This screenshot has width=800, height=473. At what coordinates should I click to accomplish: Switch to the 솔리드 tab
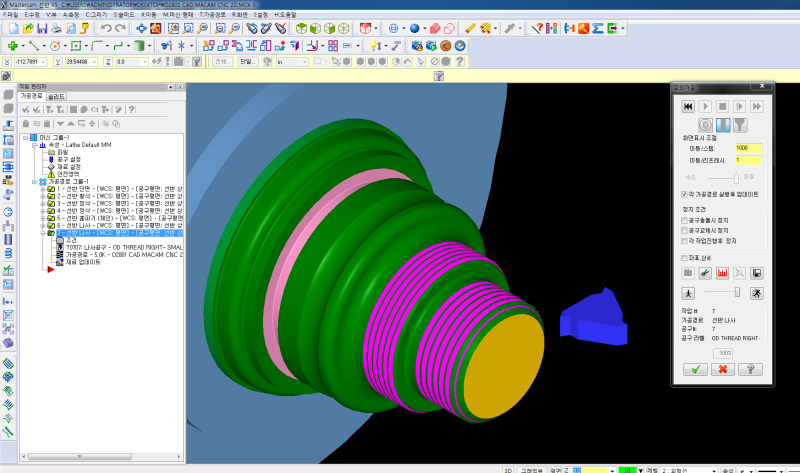point(57,96)
